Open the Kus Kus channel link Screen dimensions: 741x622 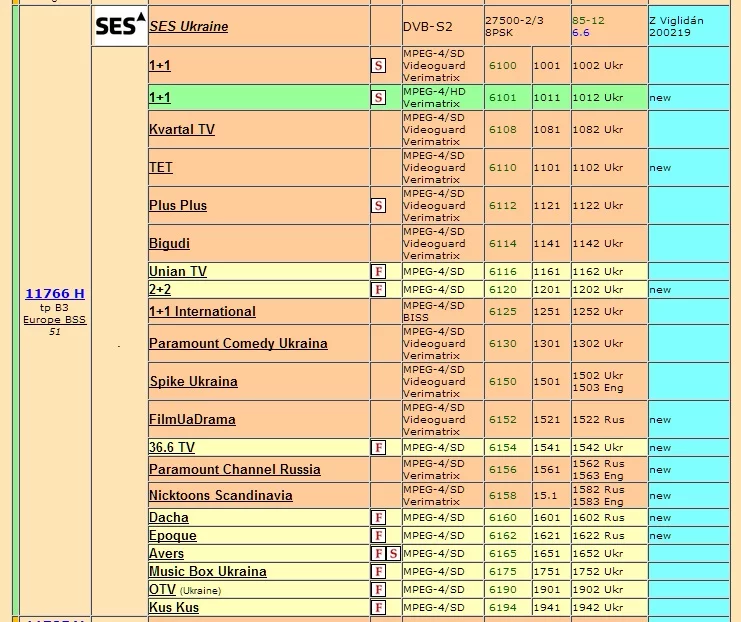(174, 607)
